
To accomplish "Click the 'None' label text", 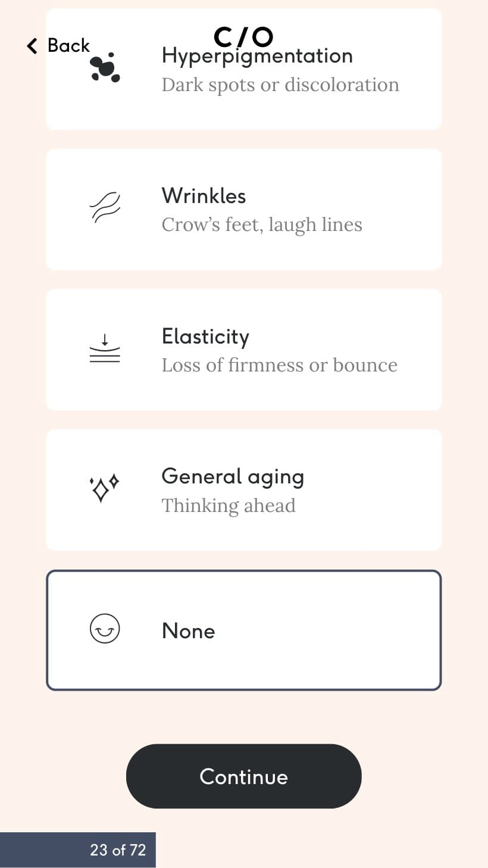I will tap(188, 631).
